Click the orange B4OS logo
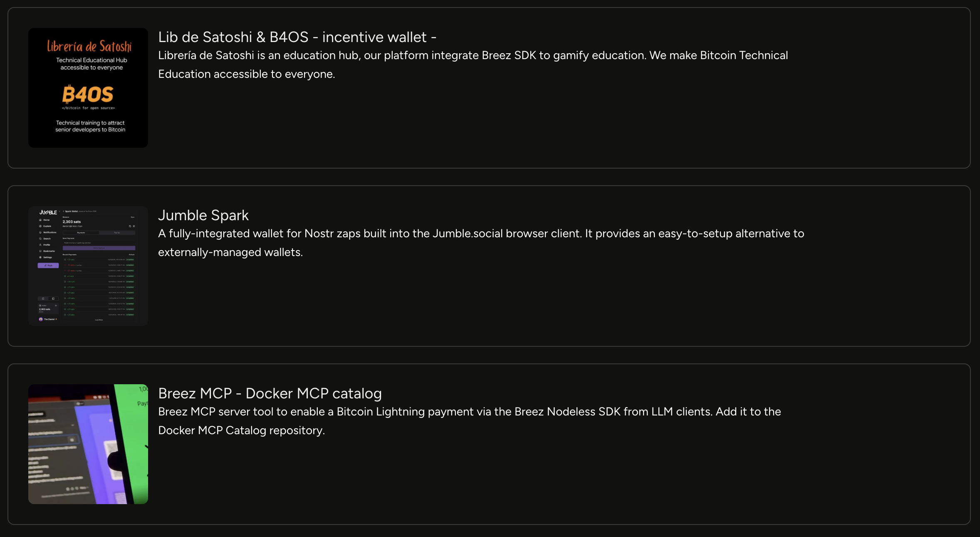The height and width of the screenshot is (537, 980). click(x=88, y=94)
